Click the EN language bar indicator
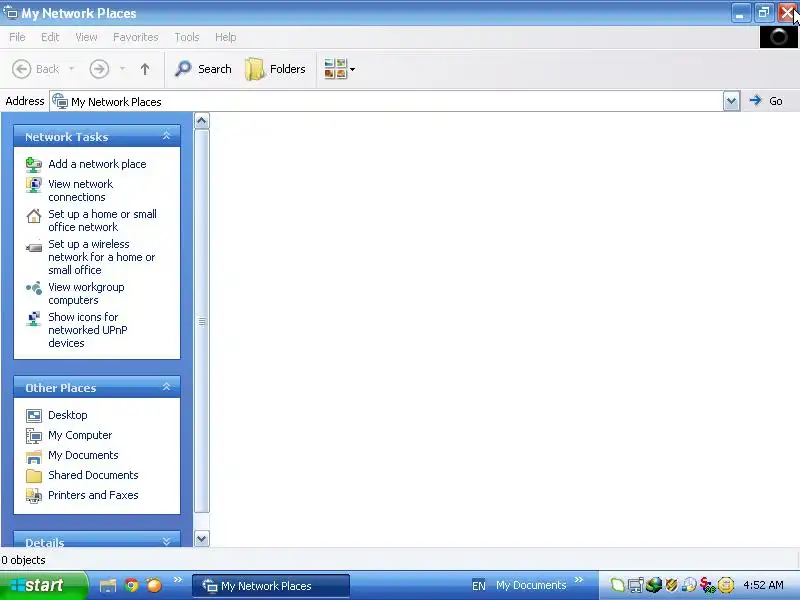The image size is (800, 600). [479, 586]
